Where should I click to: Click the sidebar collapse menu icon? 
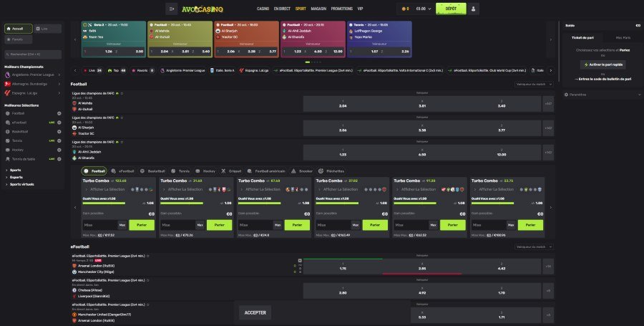(171, 9)
